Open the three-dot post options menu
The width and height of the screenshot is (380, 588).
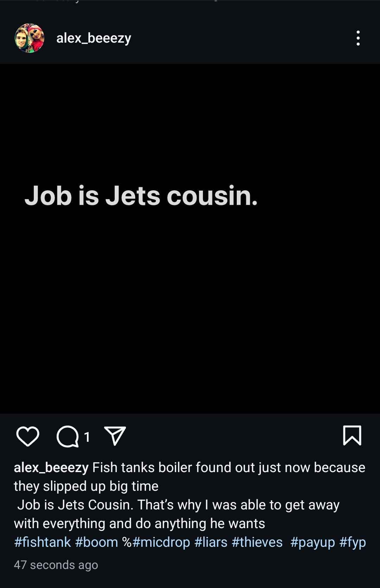coord(358,38)
